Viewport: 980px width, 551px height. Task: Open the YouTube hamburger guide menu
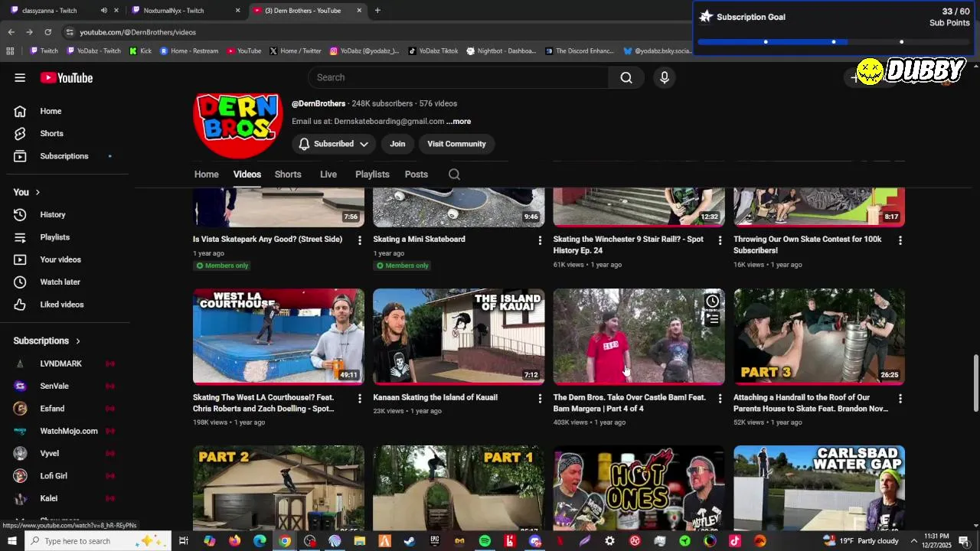point(20,77)
